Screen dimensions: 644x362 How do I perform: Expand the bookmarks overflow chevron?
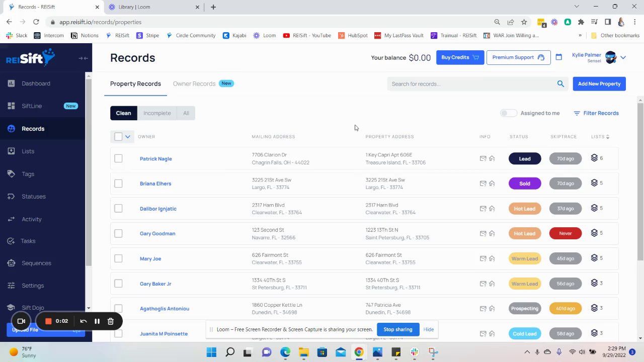580,36
